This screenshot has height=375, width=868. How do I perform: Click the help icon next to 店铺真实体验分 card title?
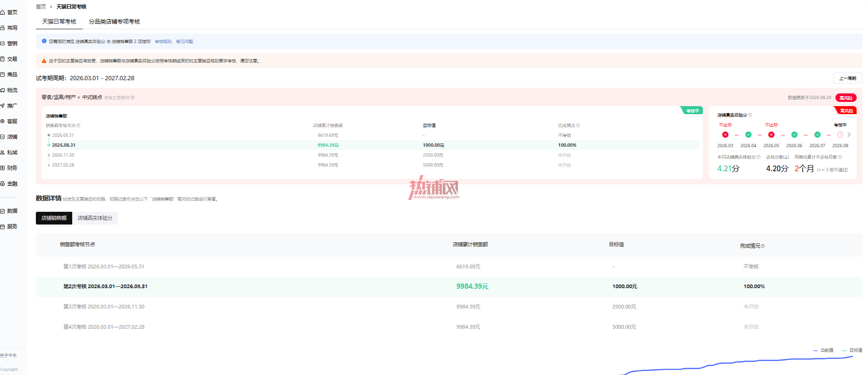pos(750,115)
